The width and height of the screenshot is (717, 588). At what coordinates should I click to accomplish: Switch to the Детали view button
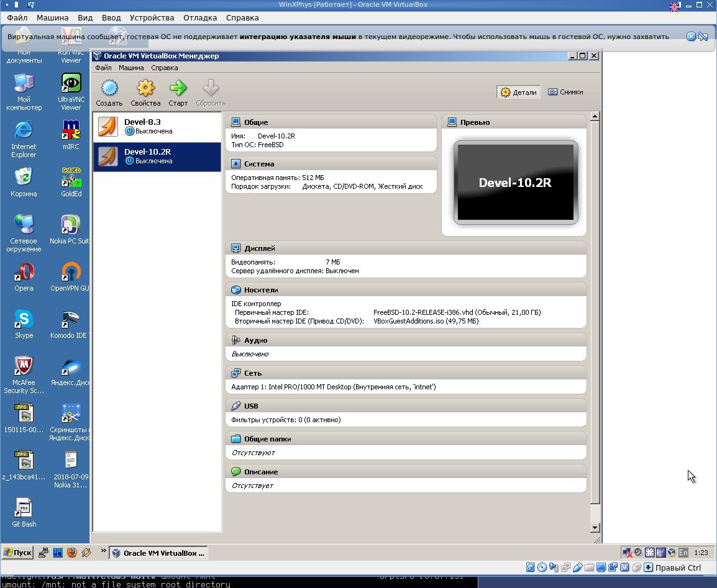pos(519,93)
